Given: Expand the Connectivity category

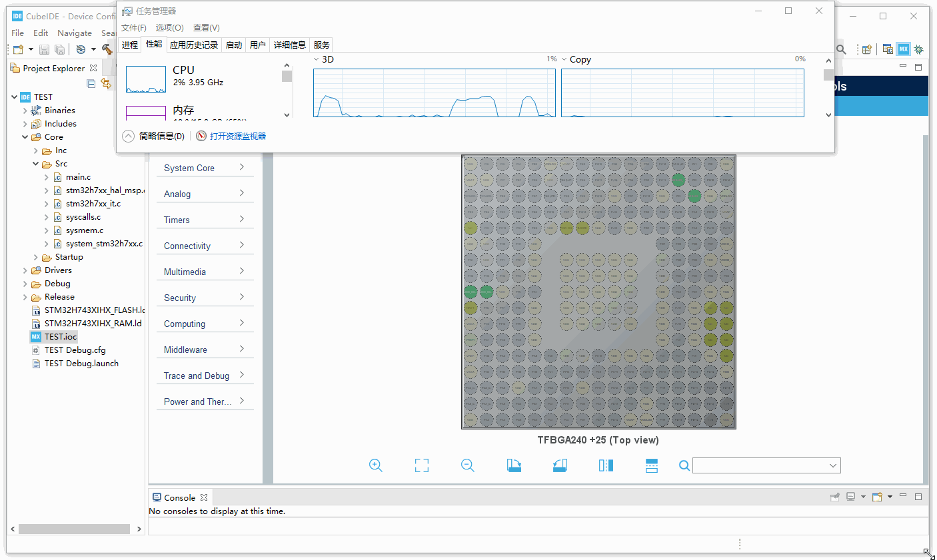Looking at the screenshot, I should pos(205,246).
